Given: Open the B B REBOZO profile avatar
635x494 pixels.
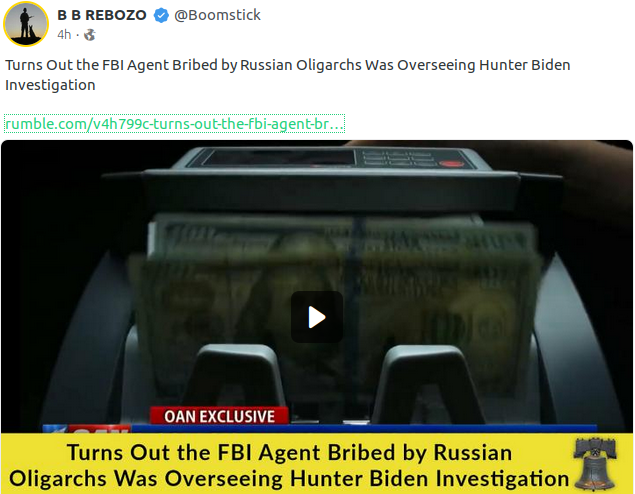Looking at the screenshot, I should (x=26, y=24).
